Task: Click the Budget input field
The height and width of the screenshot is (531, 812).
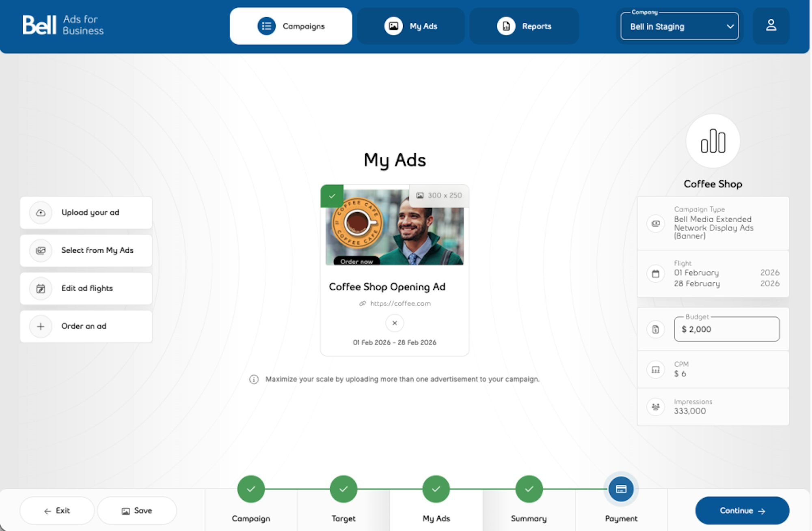Action: pos(726,329)
